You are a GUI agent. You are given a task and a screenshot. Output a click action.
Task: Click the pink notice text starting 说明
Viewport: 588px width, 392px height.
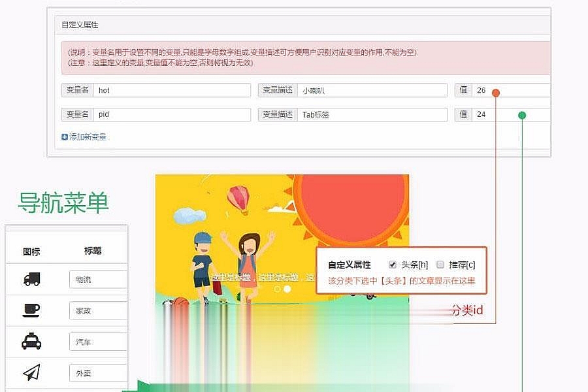[x=242, y=52]
